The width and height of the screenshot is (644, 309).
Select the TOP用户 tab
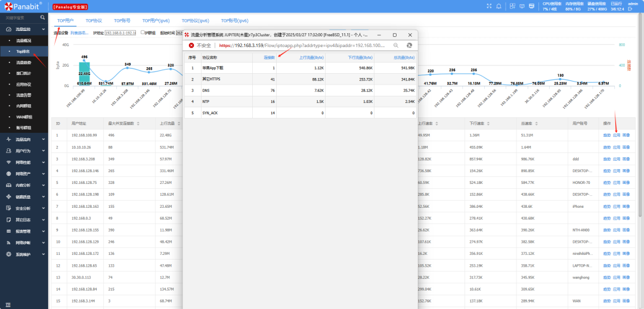pos(66,20)
